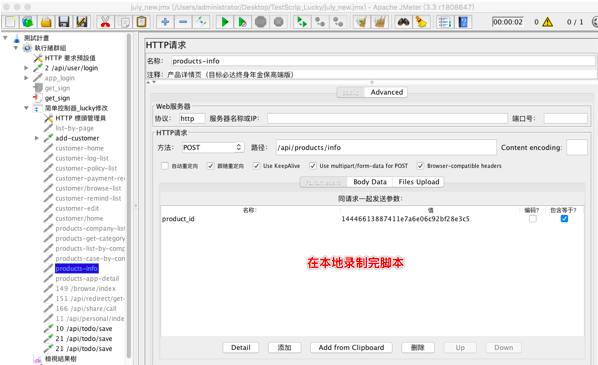Expand the 2 /api/user/login node
The height and width of the screenshot is (365, 598).
(x=26, y=68)
